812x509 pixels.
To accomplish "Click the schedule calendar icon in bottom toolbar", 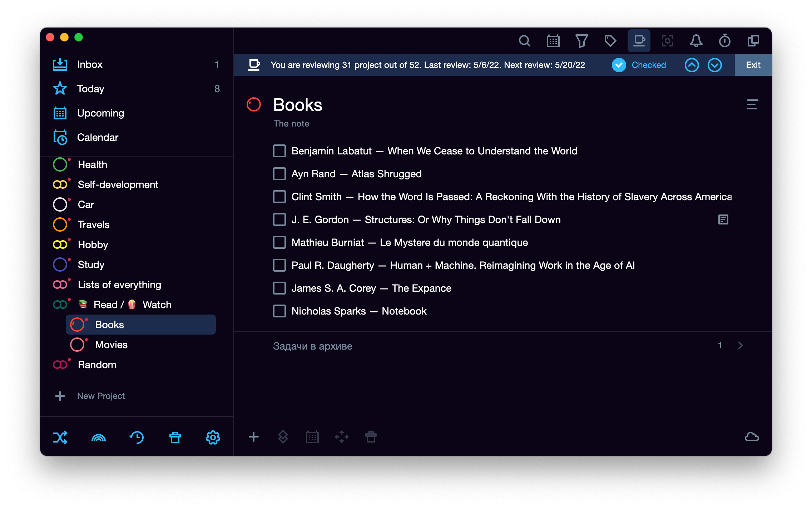I will 312,437.
